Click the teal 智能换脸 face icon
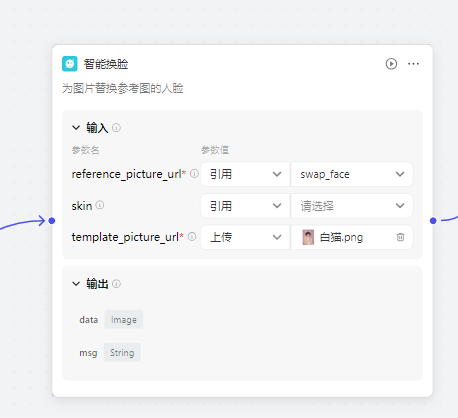Screen dimensions: 458x418 coord(70,64)
